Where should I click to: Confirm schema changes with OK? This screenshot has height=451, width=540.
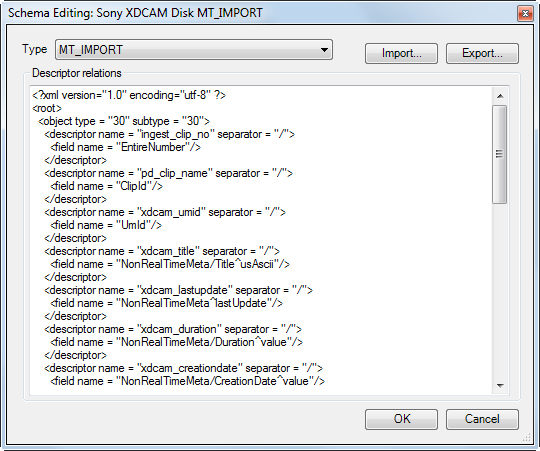click(401, 419)
